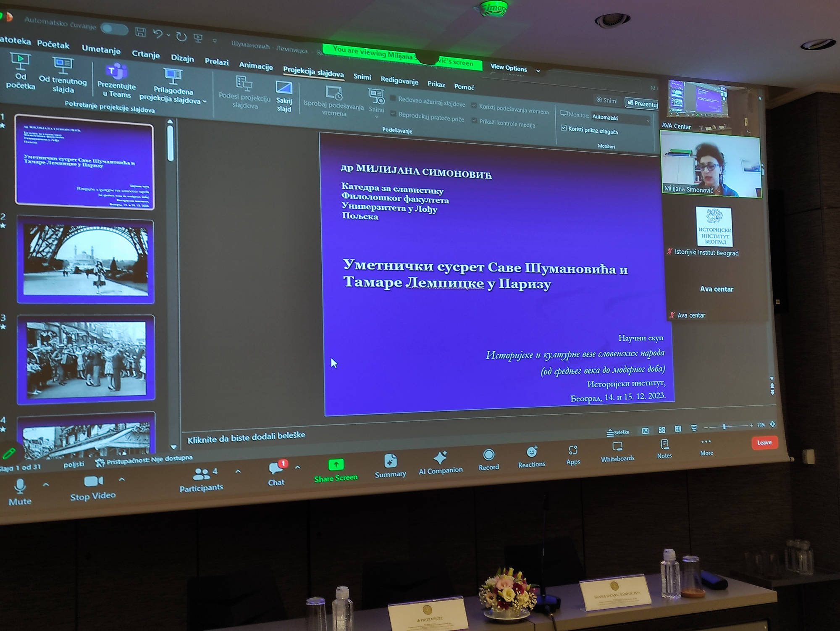Start slideshow with Od početka icon
840x631 pixels.
click(x=20, y=62)
